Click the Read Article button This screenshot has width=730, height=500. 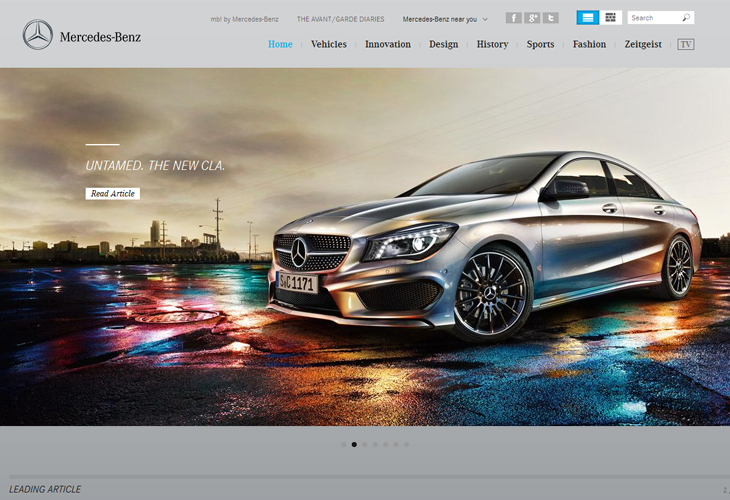113,194
